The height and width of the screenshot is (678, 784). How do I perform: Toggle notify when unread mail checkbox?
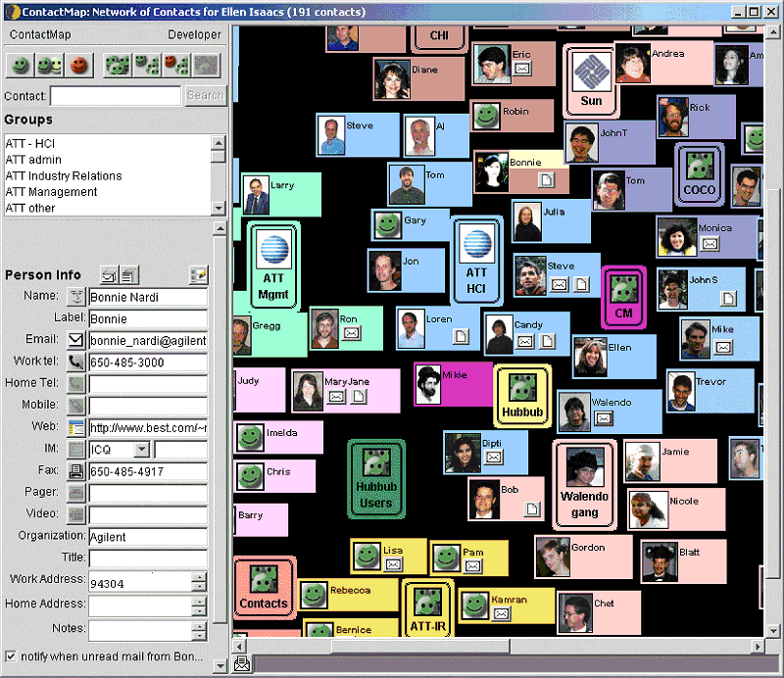point(11,655)
